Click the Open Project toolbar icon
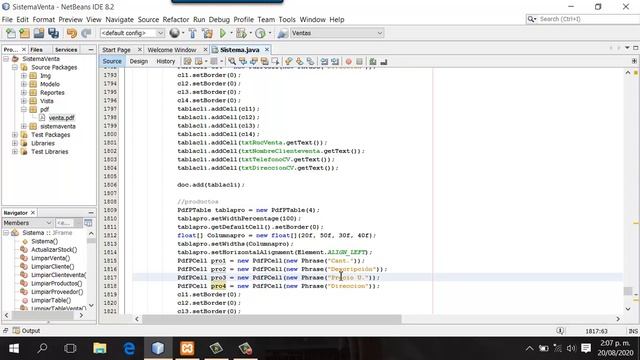Image resolution: width=640 pixels, height=360 pixels. [x=39, y=33]
